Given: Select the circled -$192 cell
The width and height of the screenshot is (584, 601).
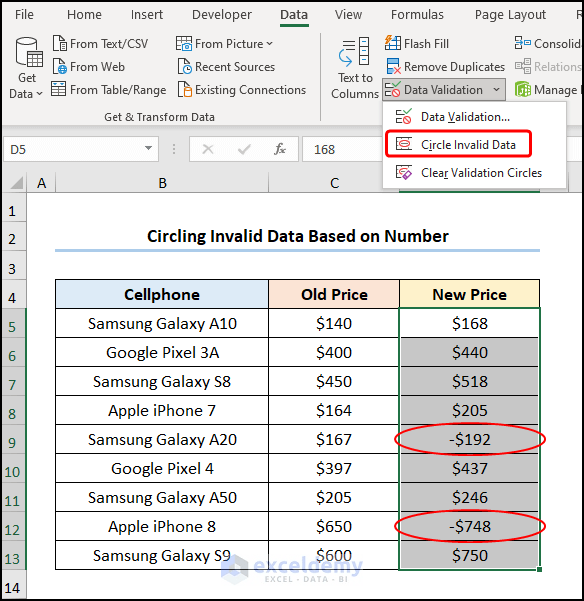Looking at the screenshot, I should pyautogui.click(x=469, y=439).
